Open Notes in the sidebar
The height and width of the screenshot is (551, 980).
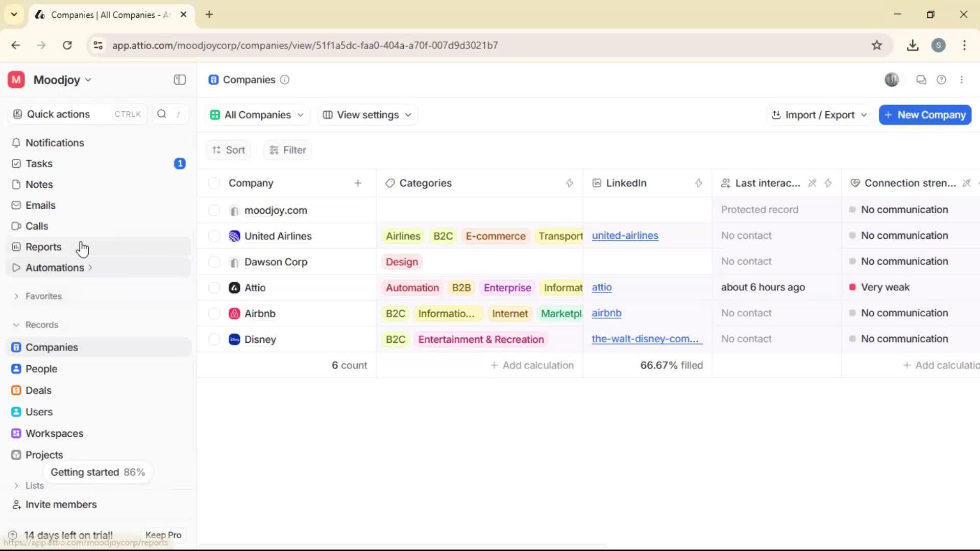[99, 185]
